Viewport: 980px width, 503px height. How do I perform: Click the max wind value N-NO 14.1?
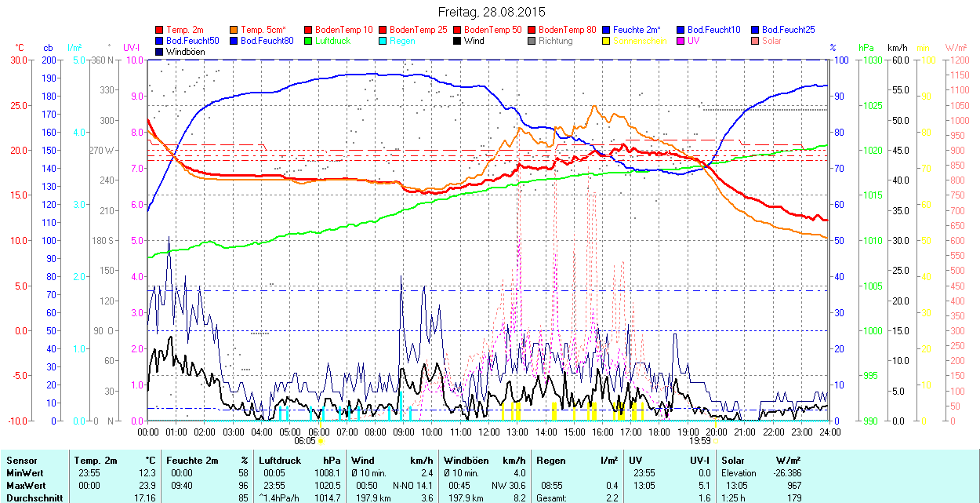point(412,486)
